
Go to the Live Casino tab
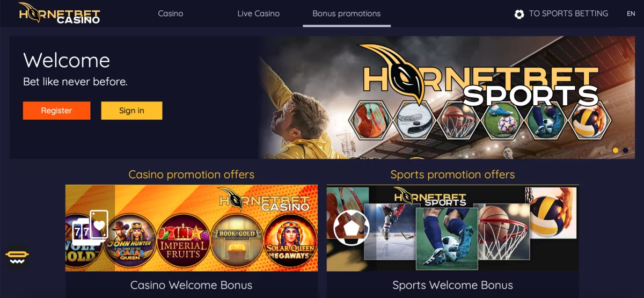point(259,13)
